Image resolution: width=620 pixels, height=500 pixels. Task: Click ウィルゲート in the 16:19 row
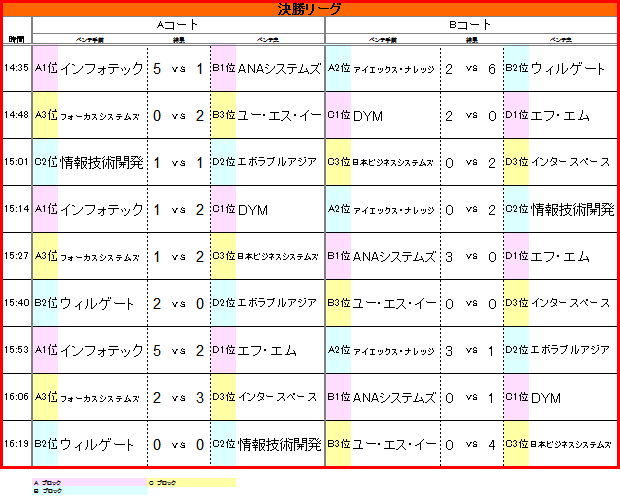[97, 445]
